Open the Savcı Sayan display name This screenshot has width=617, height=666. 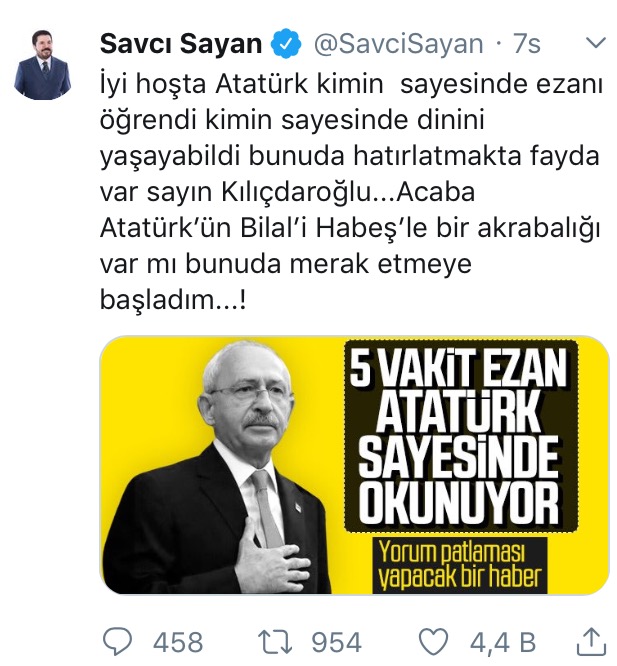coord(181,44)
